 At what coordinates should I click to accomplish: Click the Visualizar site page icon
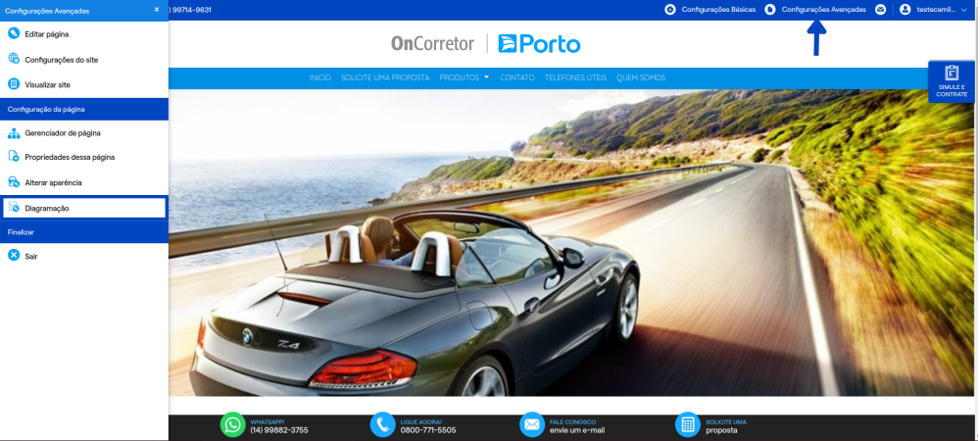click(x=14, y=83)
